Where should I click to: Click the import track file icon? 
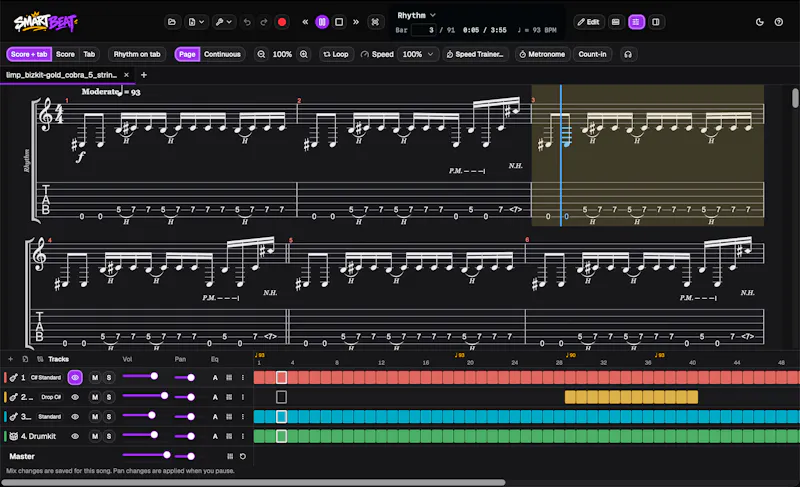[x=25, y=359]
